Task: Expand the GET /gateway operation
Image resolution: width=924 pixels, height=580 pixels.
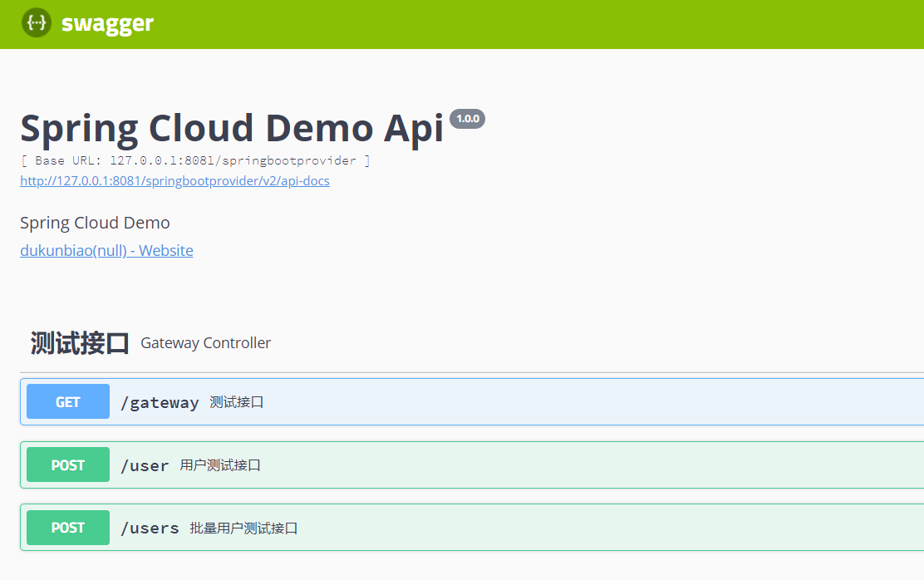Action: pyautogui.click(x=472, y=402)
